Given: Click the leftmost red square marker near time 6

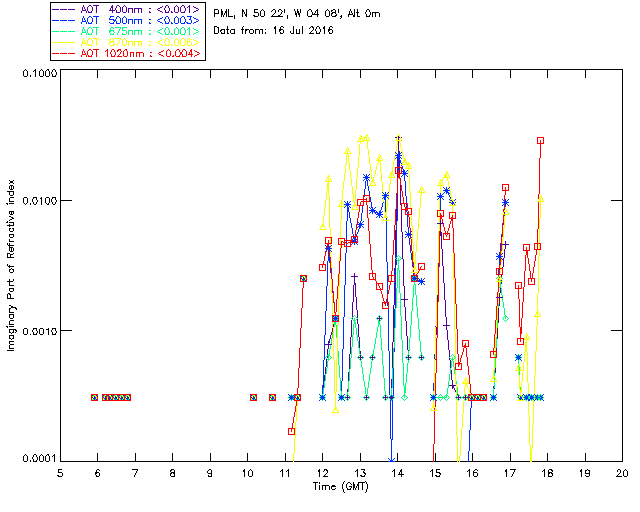Looking at the screenshot, I should click(95, 397).
